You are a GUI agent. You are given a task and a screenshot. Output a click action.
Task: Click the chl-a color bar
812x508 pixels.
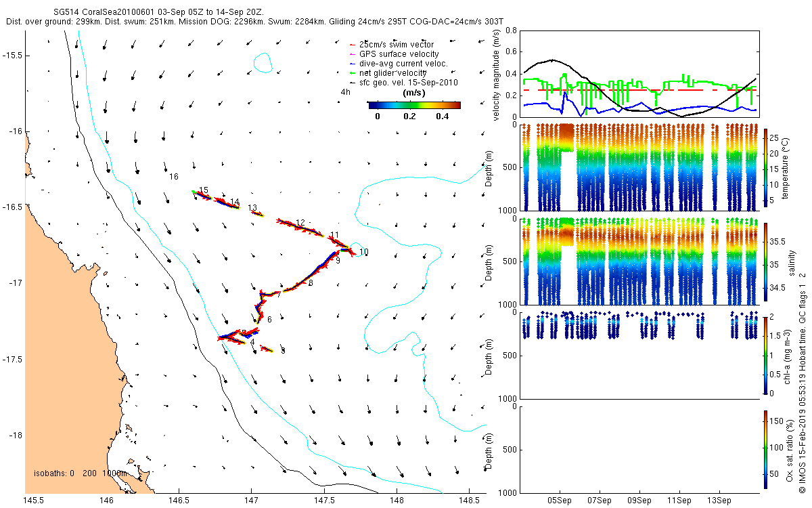pos(766,355)
